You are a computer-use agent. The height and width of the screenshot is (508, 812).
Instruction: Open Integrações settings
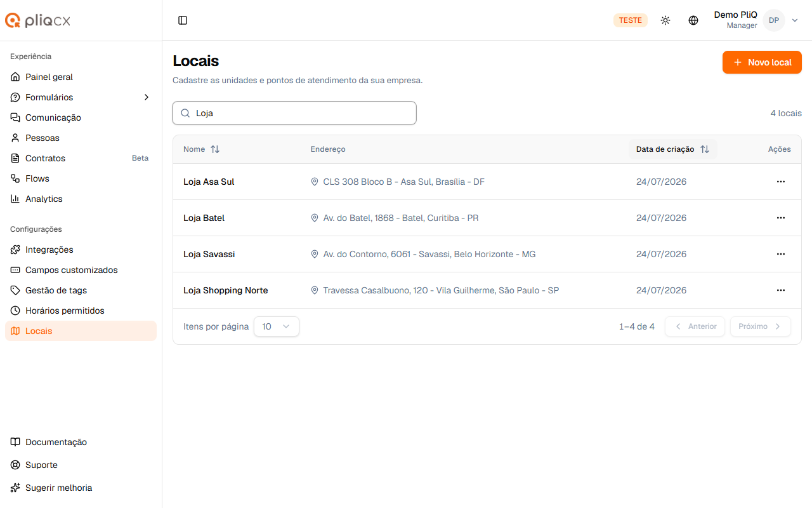81,250
